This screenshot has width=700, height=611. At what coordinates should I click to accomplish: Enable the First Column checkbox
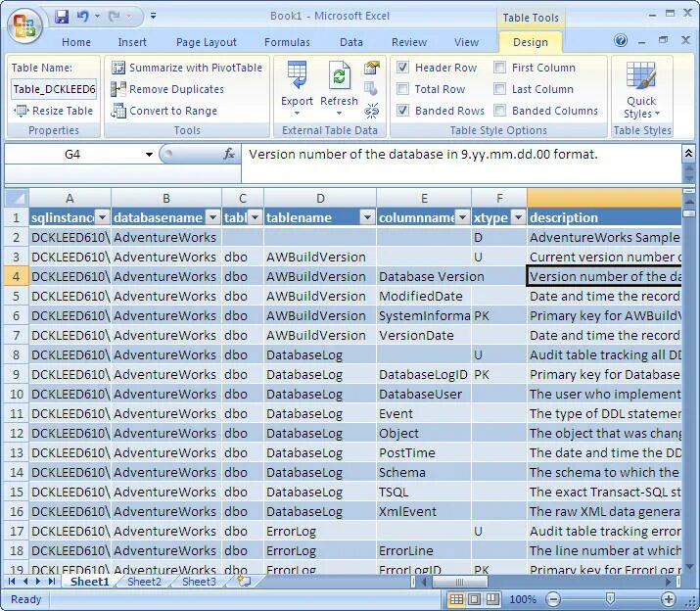tap(499, 68)
